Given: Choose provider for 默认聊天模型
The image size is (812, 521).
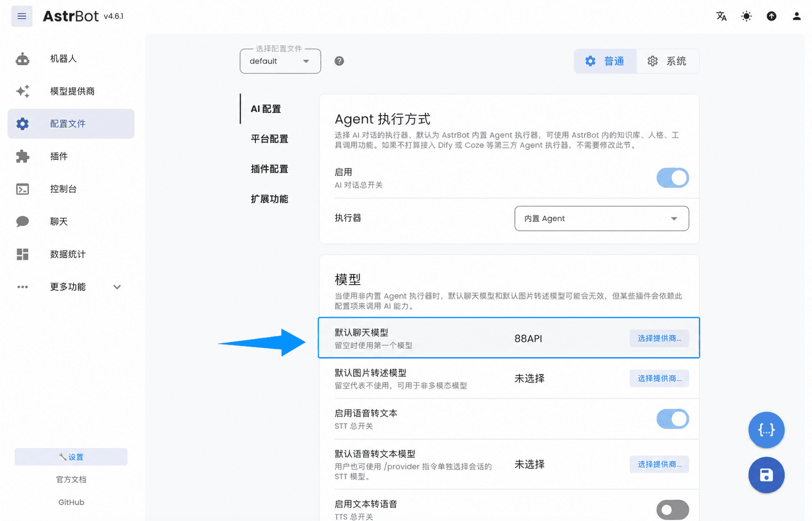Looking at the screenshot, I should [659, 338].
